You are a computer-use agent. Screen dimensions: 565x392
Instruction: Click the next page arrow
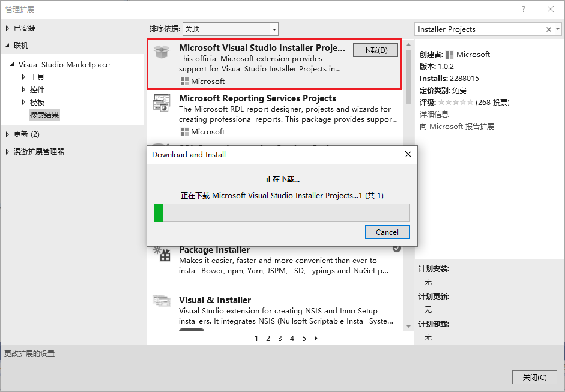point(316,339)
